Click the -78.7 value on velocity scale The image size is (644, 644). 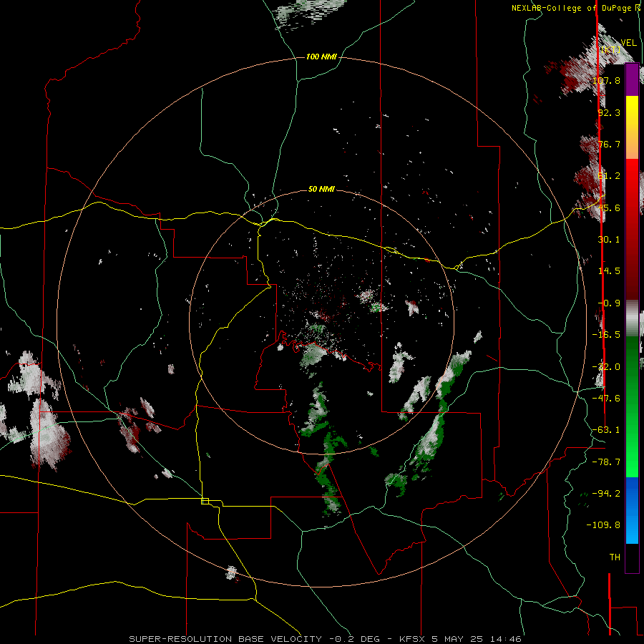point(606,462)
